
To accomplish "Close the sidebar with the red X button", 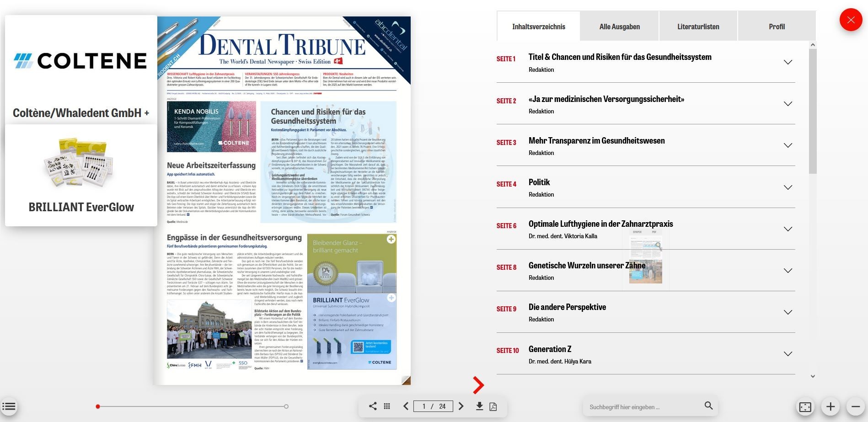I will 851,20.
